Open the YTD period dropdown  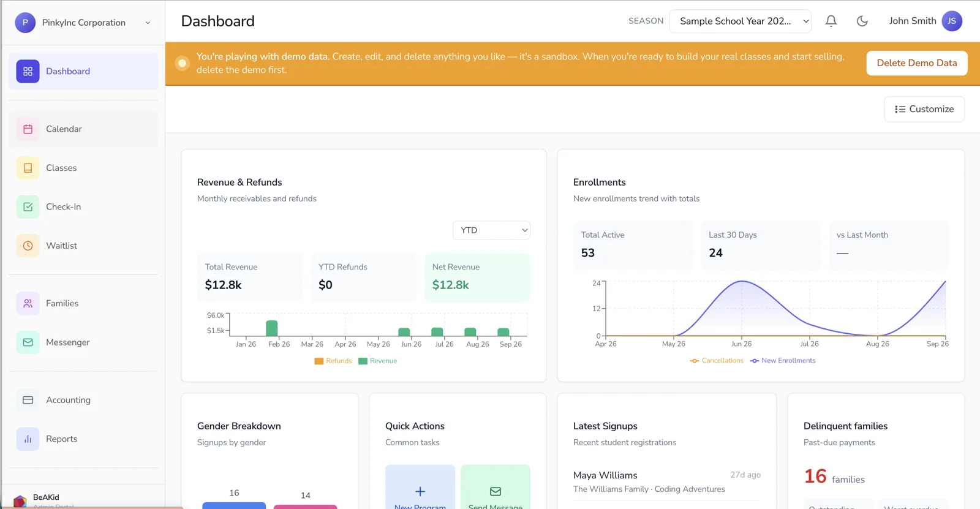(491, 230)
